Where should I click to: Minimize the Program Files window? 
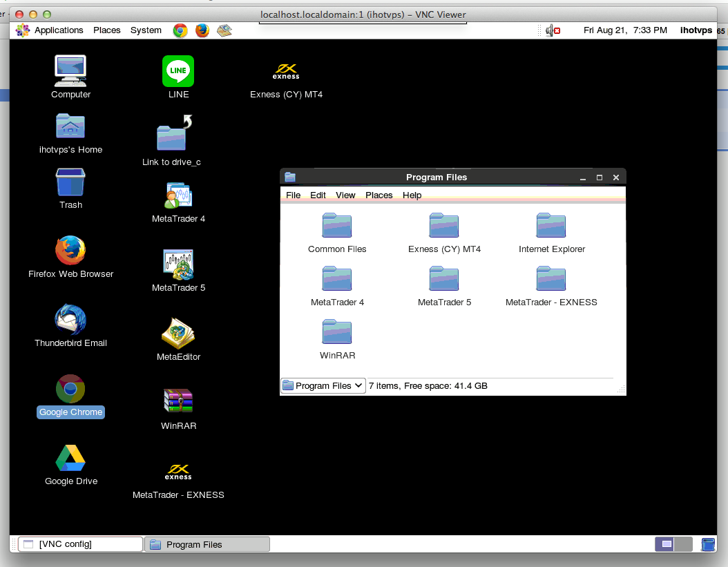tap(583, 178)
